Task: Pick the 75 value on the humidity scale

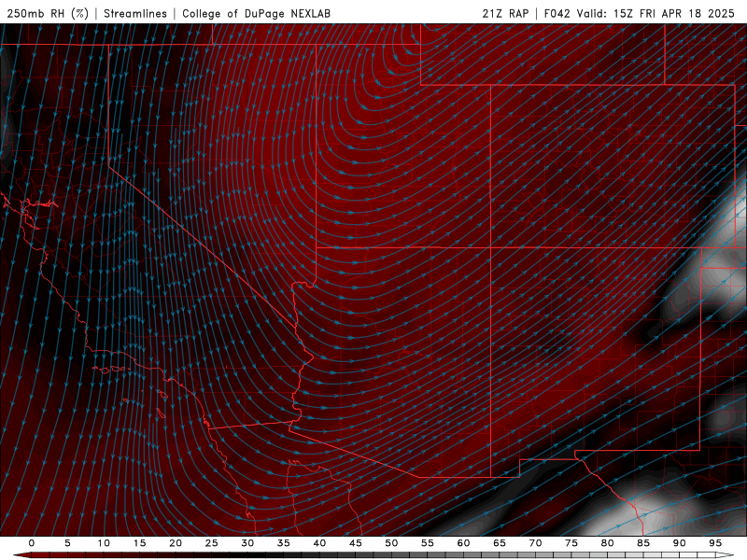Action: point(571,543)
